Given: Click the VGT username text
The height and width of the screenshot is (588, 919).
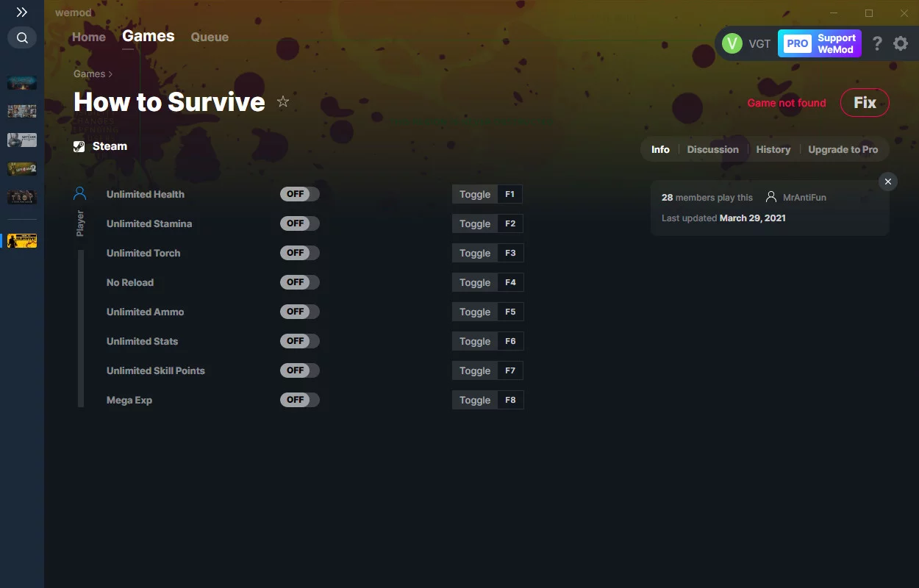Looking at the screenshot, I should (759, 43).
